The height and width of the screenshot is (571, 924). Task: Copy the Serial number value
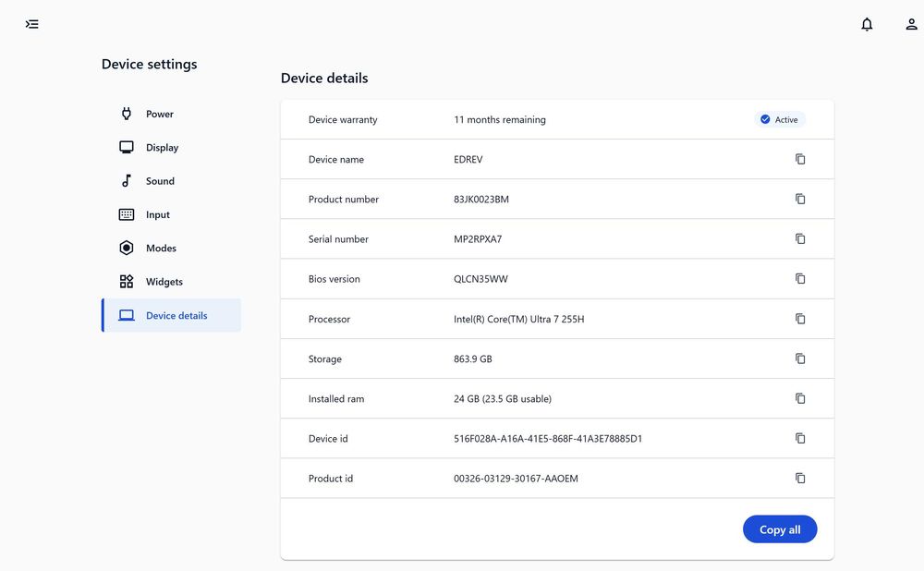tap(800, 238)
